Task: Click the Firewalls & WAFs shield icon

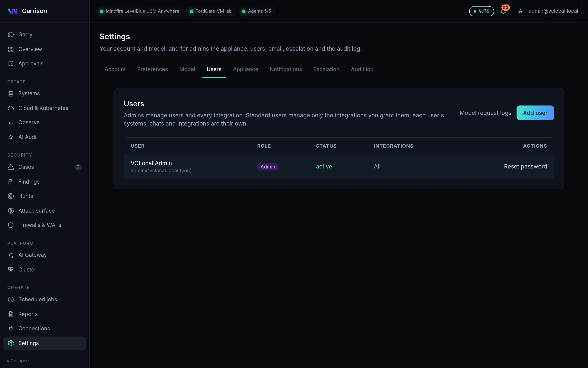Action: point(11,225)
